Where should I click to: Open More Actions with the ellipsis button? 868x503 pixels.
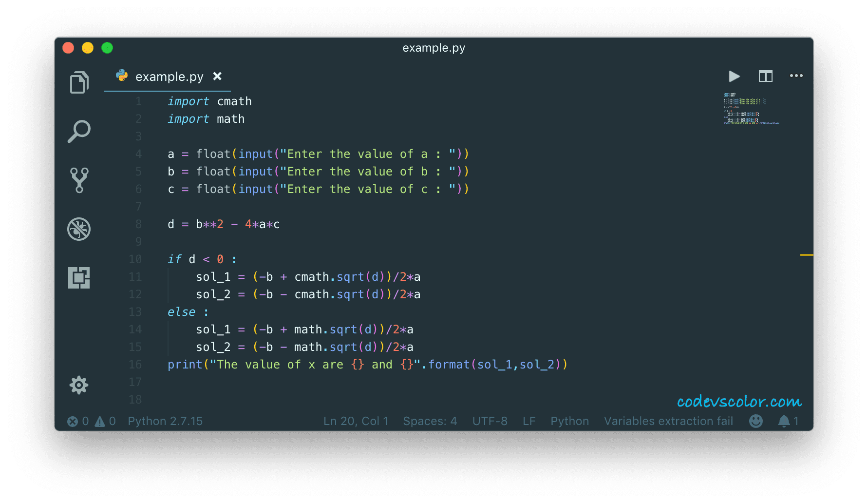click(796, 76)
